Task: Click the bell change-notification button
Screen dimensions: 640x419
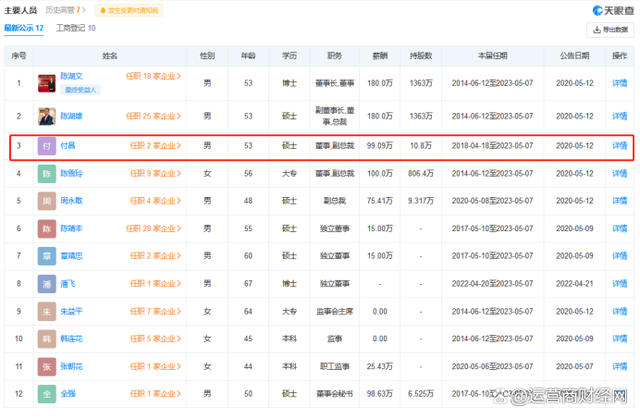Action: pos(129,10)
